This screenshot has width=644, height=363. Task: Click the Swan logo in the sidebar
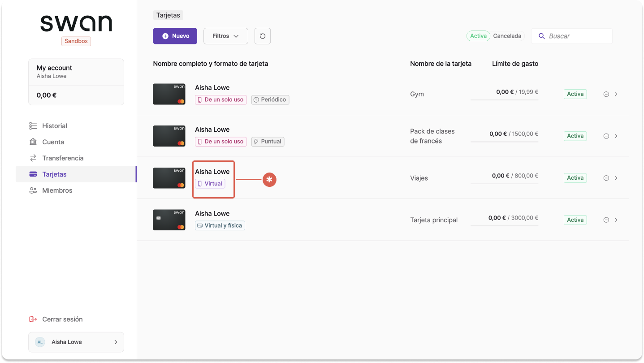pyautogui.click(x=76, y=23)
